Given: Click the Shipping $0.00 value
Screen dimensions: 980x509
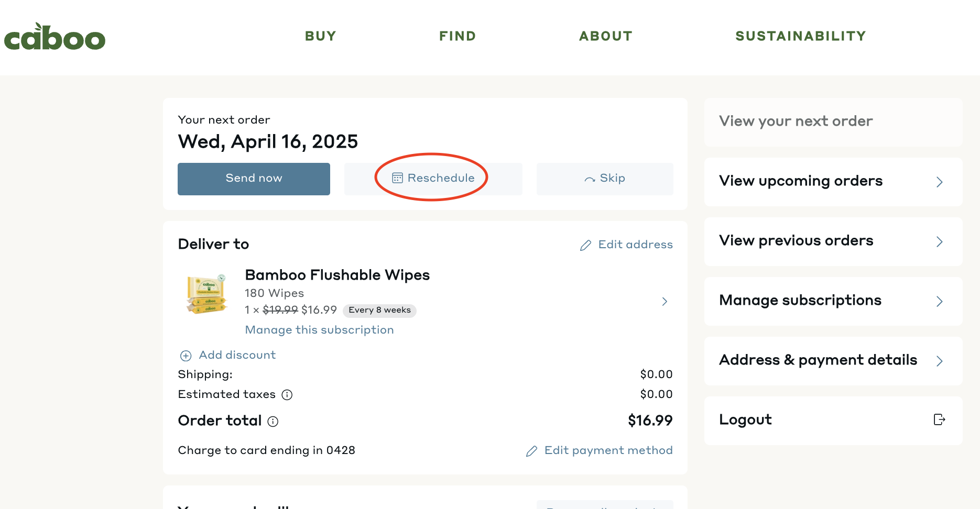Looking at the screenshot, I should pos(656,374).
